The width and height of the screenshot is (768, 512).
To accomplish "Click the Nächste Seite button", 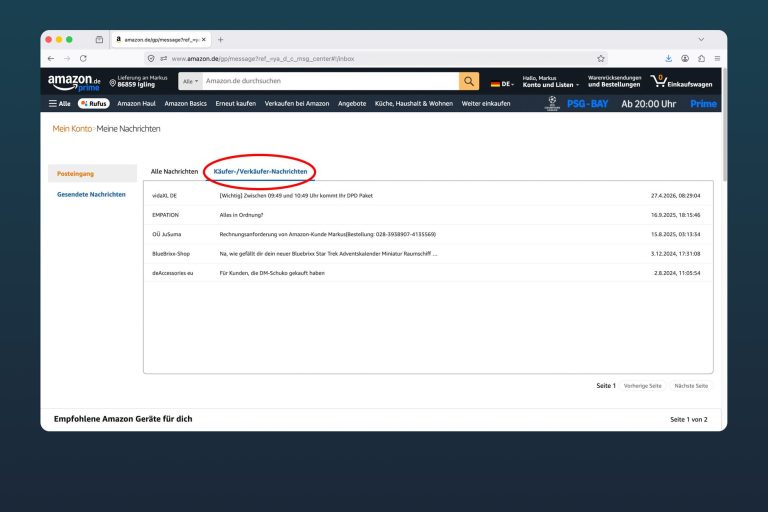I will [x=691, y=386].
